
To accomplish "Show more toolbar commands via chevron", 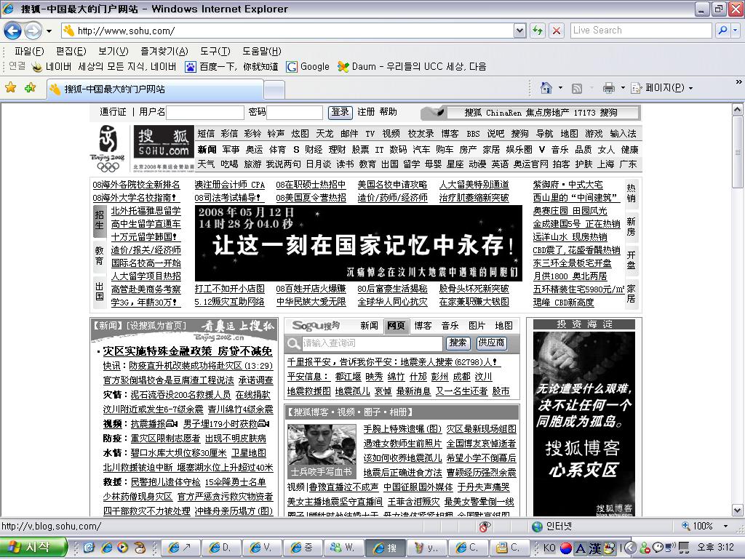I will pos(738,82).
